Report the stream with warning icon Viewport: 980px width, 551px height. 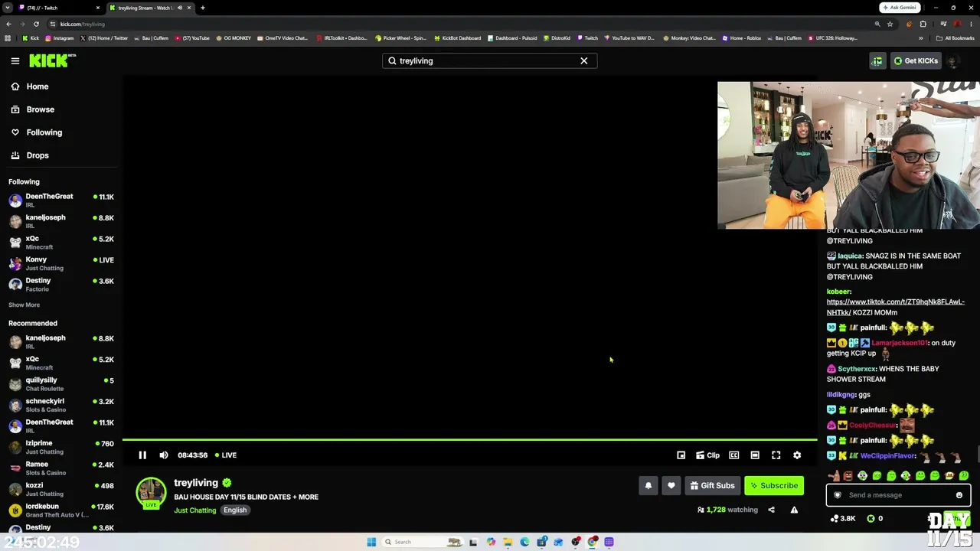tap(794, 510)
